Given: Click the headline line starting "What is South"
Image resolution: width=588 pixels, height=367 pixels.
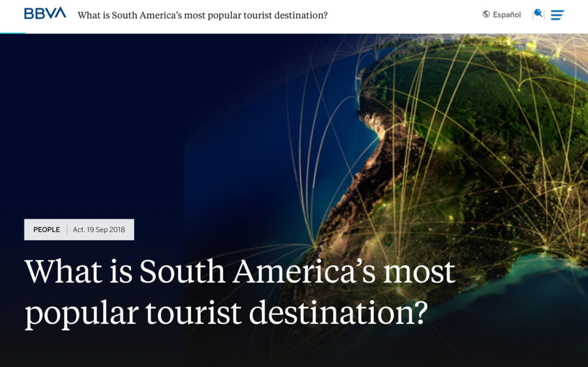Looking at the screenshot, I should (x=240, y=271).
